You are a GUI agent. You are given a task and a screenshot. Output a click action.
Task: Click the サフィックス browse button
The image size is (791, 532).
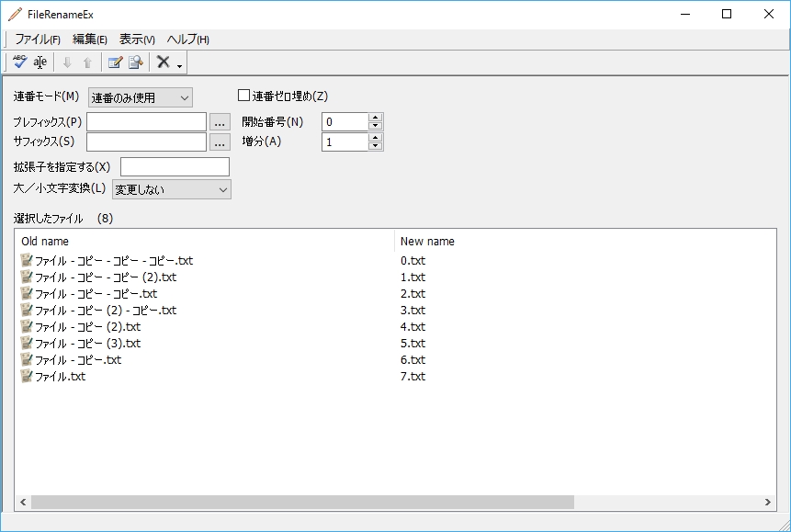(218, 141)
